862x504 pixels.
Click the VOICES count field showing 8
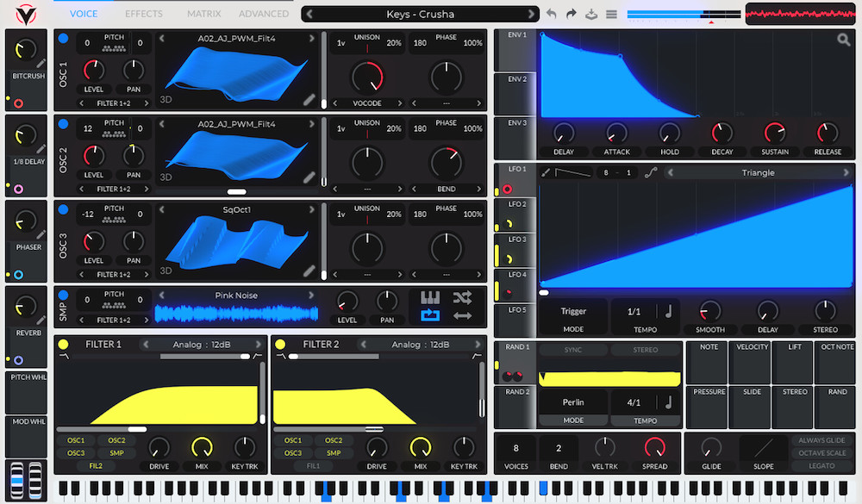pyautogui.click(x=515, y=448)
